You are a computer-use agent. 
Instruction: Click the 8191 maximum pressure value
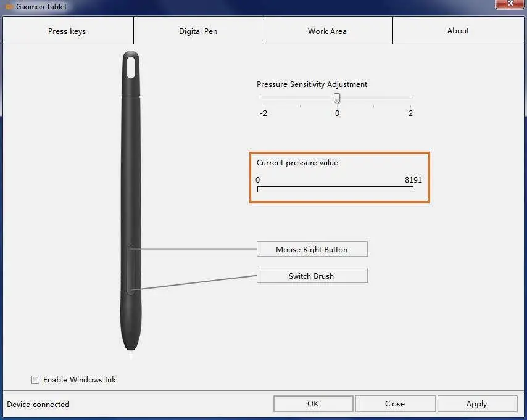pyautogui.click(x=413, y=179)
